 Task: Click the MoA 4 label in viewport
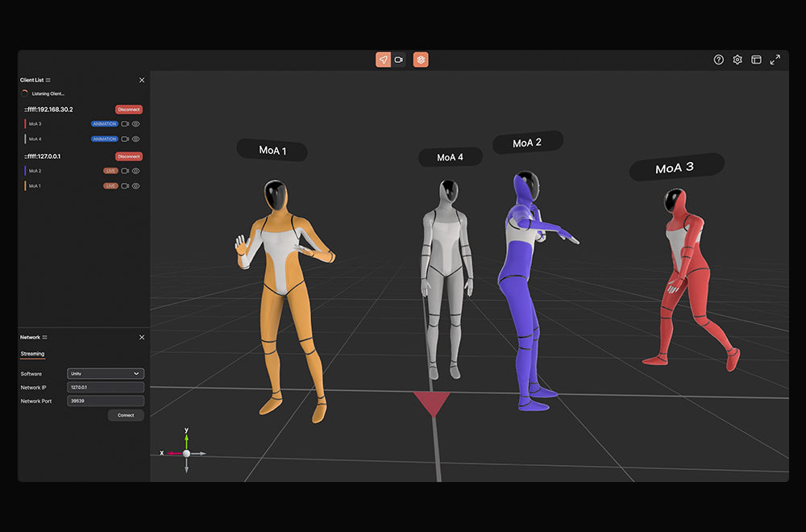pos(451,157)
